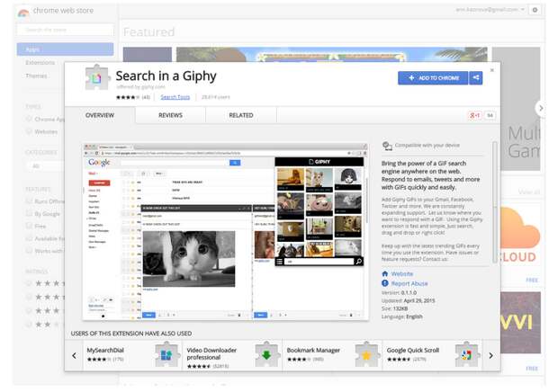This screenshot has height=392, width=558.
Task: Switch to the Reviews tab
Action: [170, 115]
